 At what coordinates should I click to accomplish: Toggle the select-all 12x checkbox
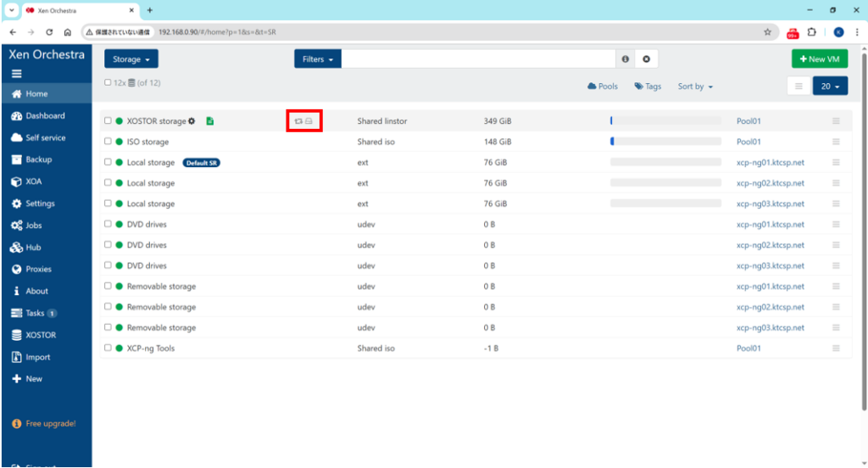coord(108,83)
